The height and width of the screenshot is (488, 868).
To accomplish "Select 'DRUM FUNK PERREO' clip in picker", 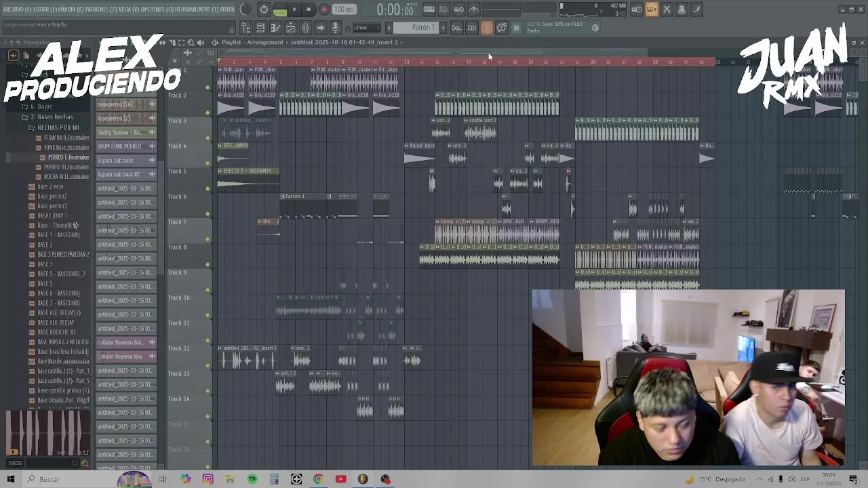I will [x=126, y=146].
